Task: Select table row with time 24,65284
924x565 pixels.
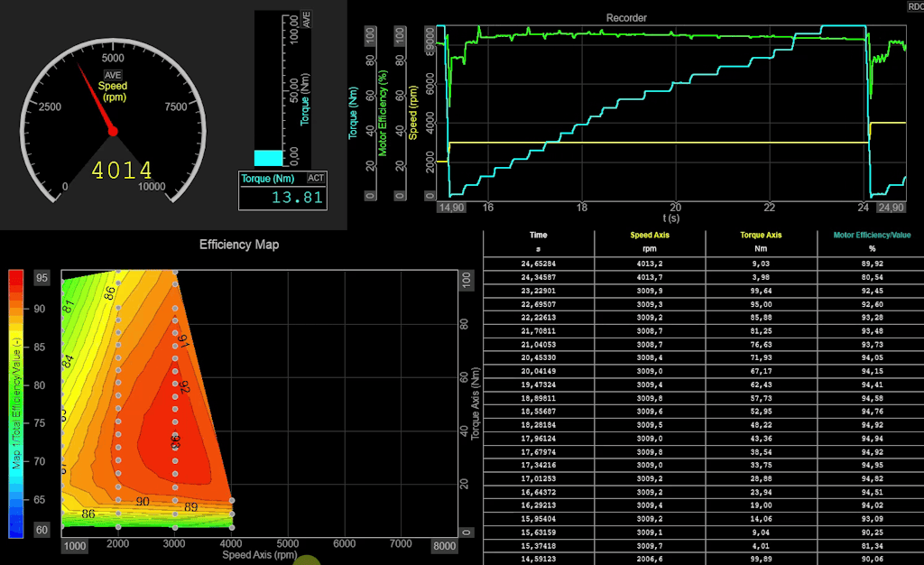Action: pyautogui.click(x=704, y=264)
